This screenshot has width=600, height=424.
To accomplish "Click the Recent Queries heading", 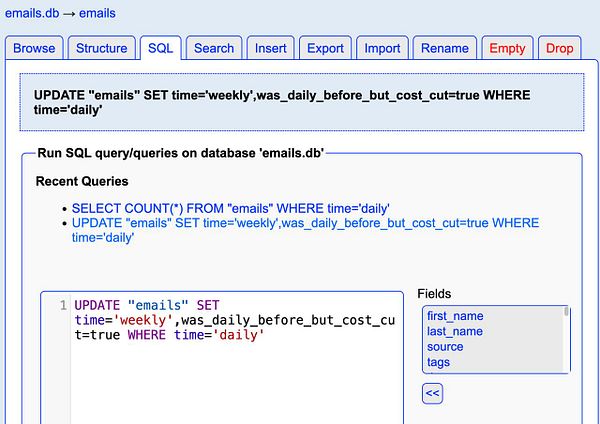I will (82, 181).
